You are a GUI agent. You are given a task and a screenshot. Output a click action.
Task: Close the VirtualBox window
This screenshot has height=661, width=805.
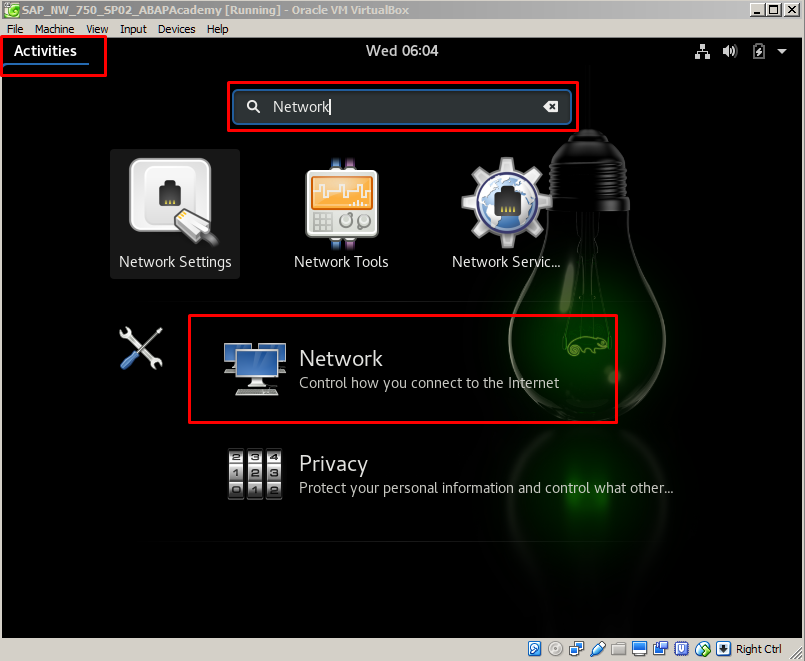[x=792, y=10]
